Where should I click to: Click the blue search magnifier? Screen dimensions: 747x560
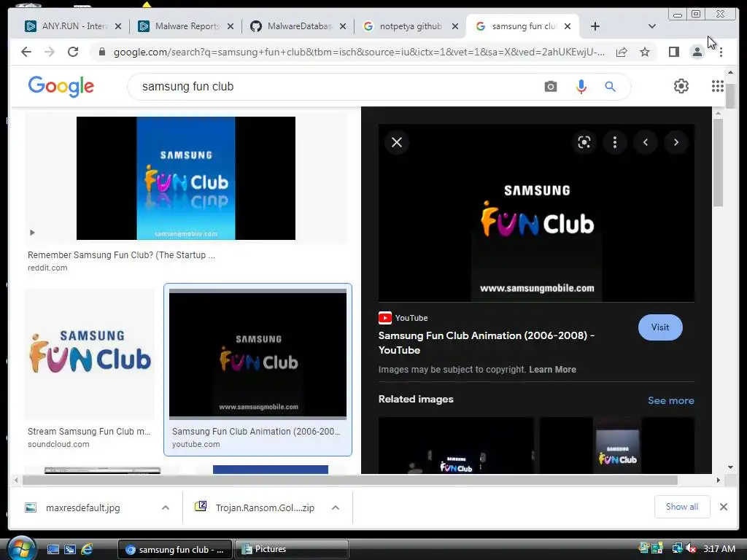(x=611, y=87)
